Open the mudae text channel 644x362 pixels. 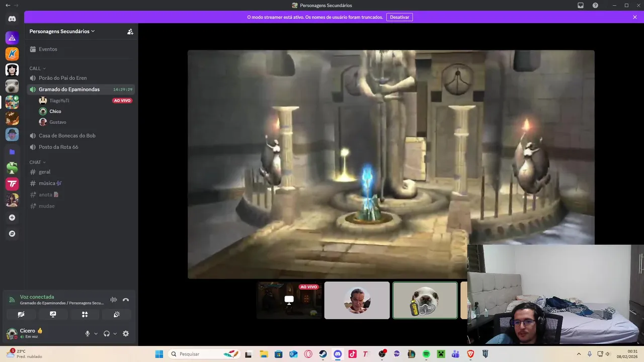point(81,206)
